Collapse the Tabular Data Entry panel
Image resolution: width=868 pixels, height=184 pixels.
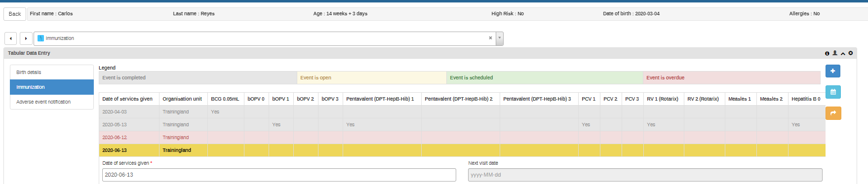(x=843, y=53)
